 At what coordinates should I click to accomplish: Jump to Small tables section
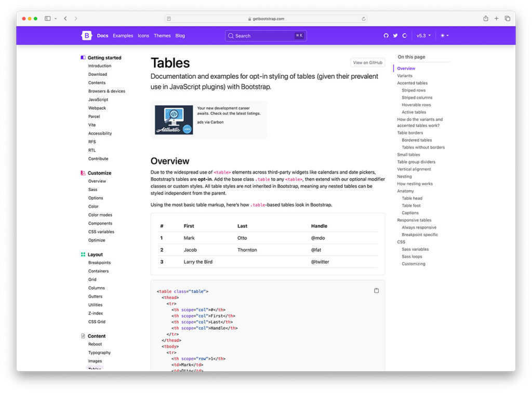[408, 155]
